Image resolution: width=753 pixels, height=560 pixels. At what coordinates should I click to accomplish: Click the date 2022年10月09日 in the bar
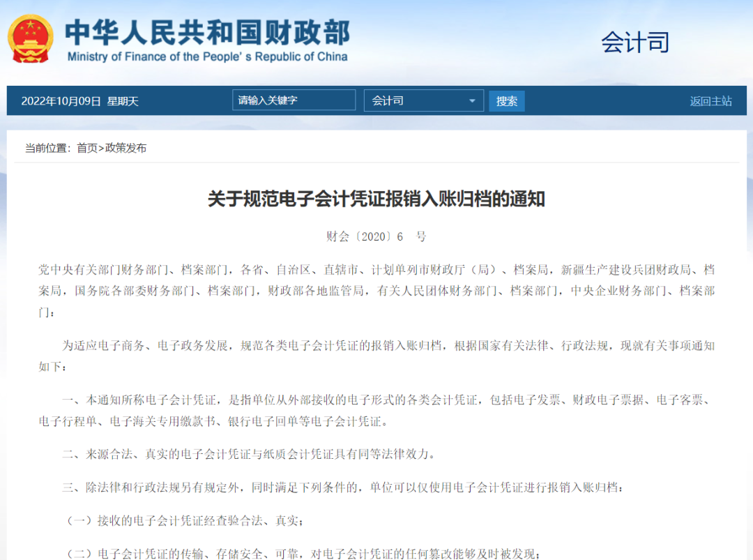(61, 101)
